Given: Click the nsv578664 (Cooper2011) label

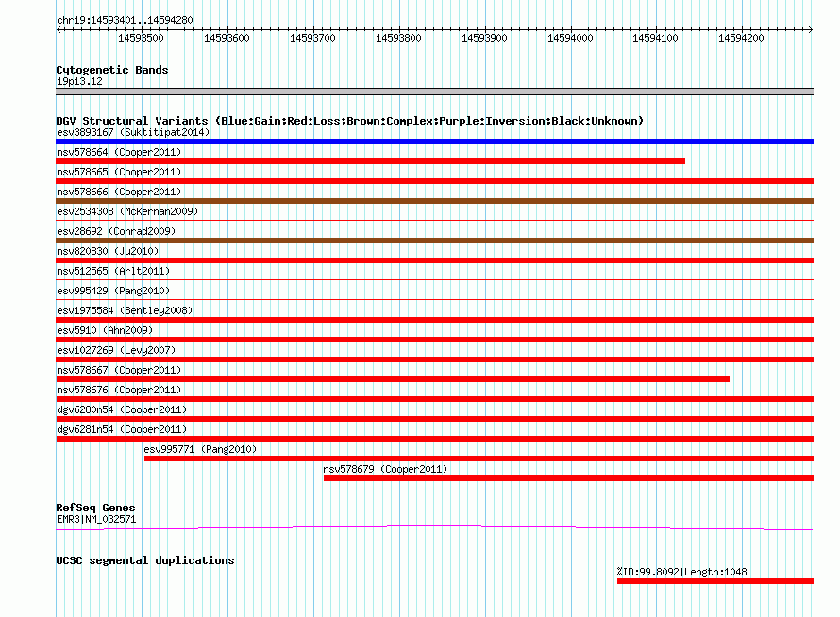Looking at the screenshot, I should pyautogui.click(x=119, y=152).
